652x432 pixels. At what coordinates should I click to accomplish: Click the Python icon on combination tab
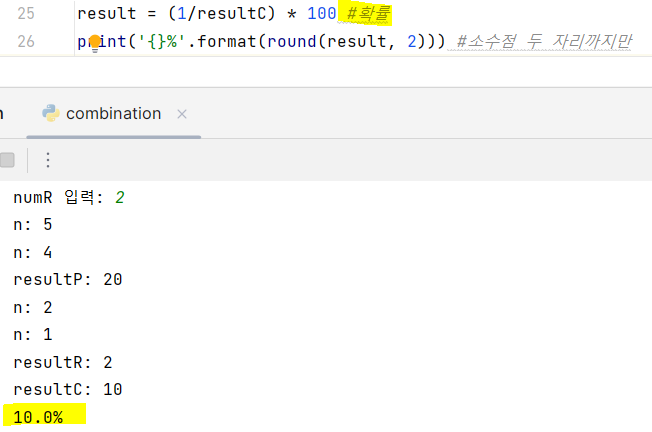pos(51,113)
